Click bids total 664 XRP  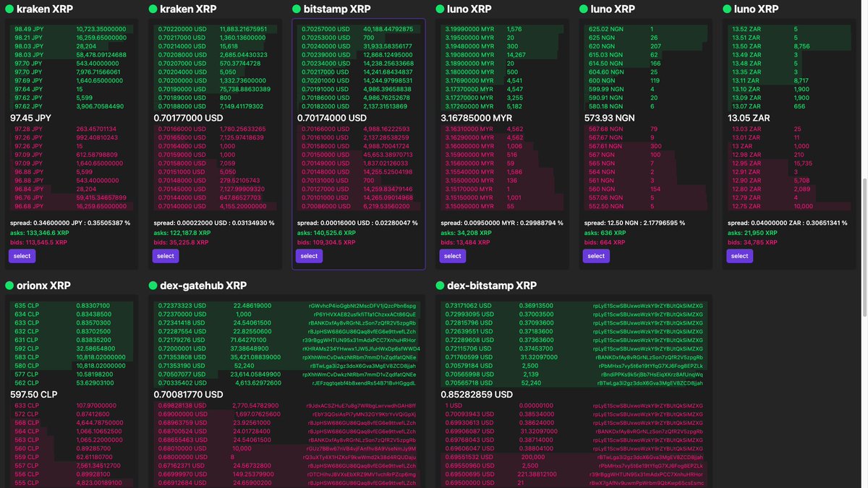pyautogui.click(x=604, y=242)
